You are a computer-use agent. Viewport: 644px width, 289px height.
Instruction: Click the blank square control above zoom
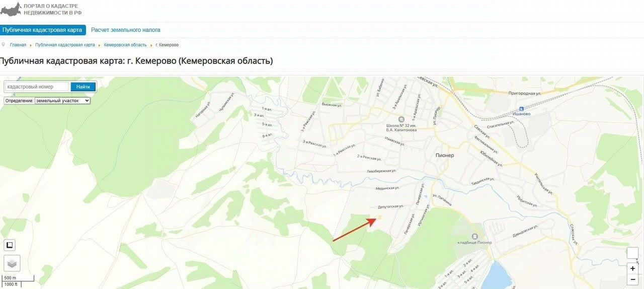click(x=632, y=253)
